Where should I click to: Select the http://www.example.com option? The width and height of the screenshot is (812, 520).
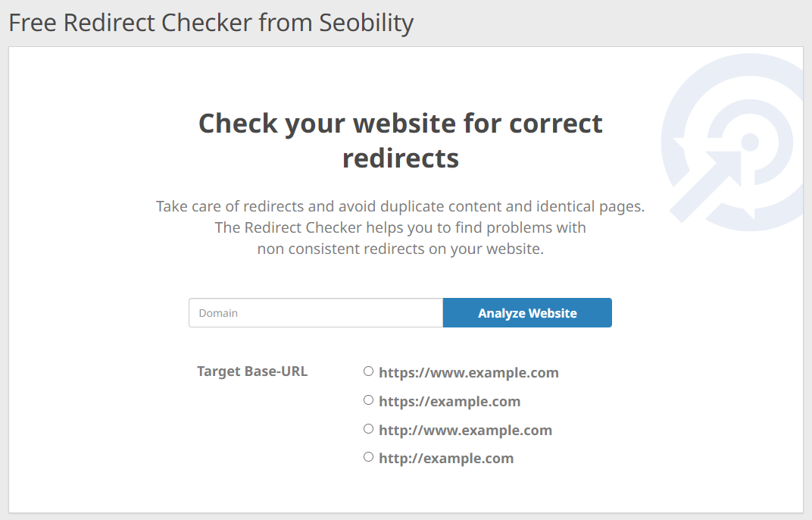coord(368,428)
